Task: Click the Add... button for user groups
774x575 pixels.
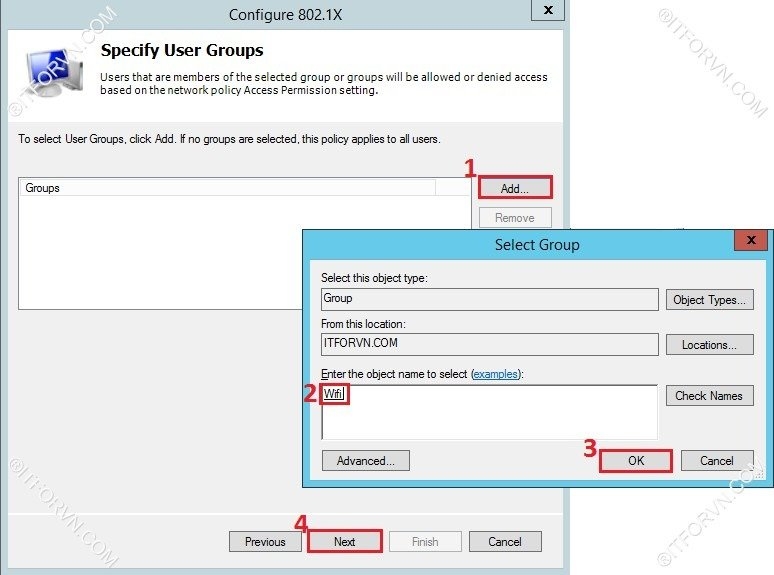Action: click(515, 188)
